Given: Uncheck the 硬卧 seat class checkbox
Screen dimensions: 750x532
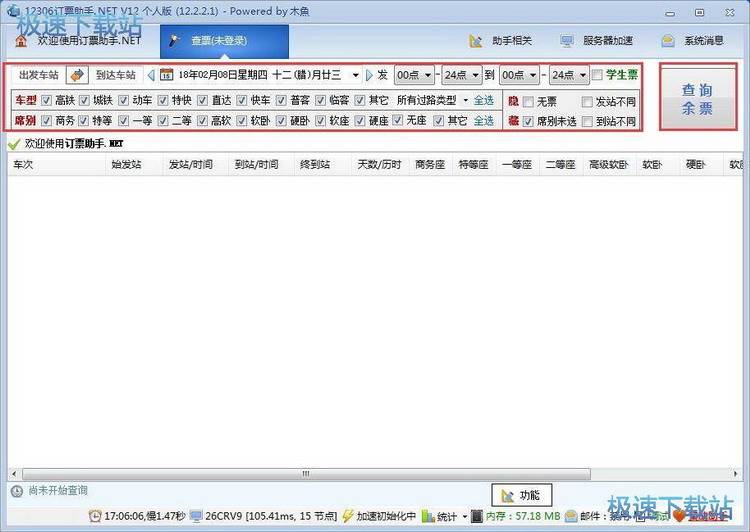Looking at the screenshot, I should pos(281,121).
